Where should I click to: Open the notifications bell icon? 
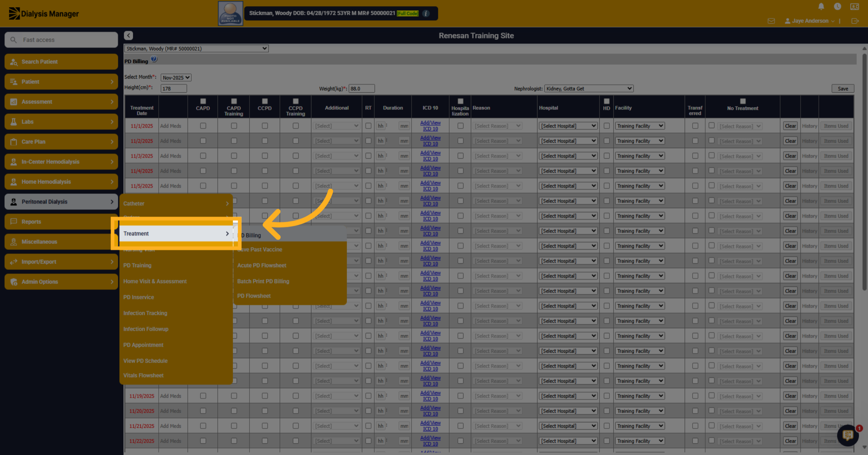pyautogui.click(x=821, y=7)
